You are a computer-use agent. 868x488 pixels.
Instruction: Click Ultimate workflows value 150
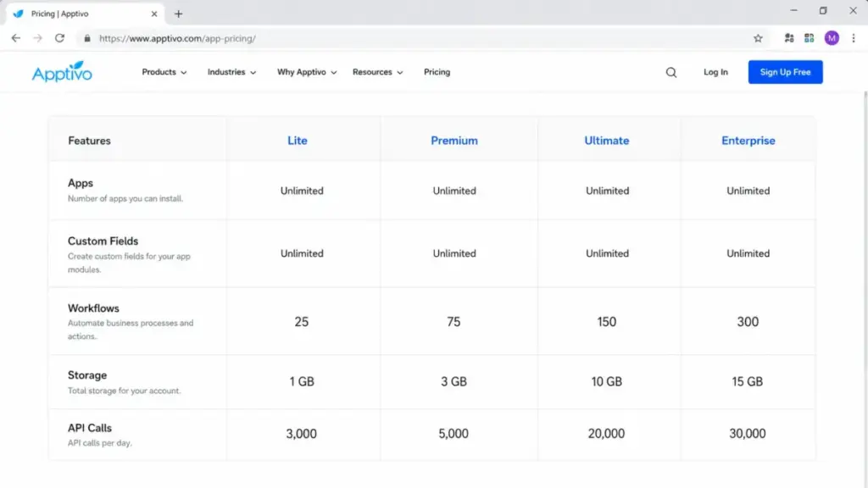click(x=607, y=321)
